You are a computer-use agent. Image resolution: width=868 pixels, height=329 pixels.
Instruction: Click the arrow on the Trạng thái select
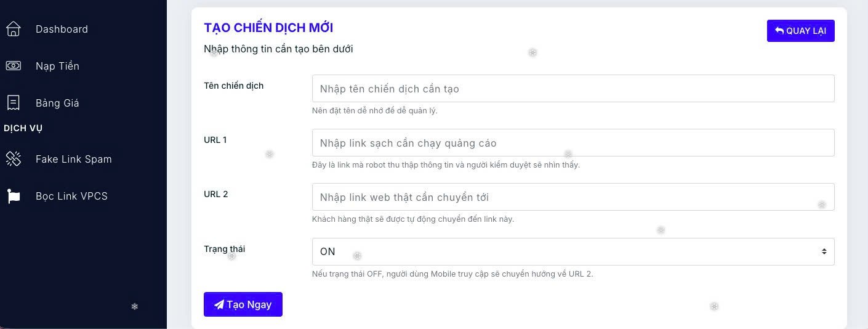[824, 251]
